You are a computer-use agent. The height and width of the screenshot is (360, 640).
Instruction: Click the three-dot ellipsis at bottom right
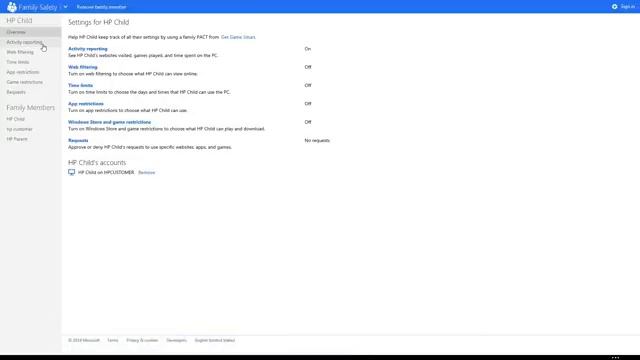616,358
